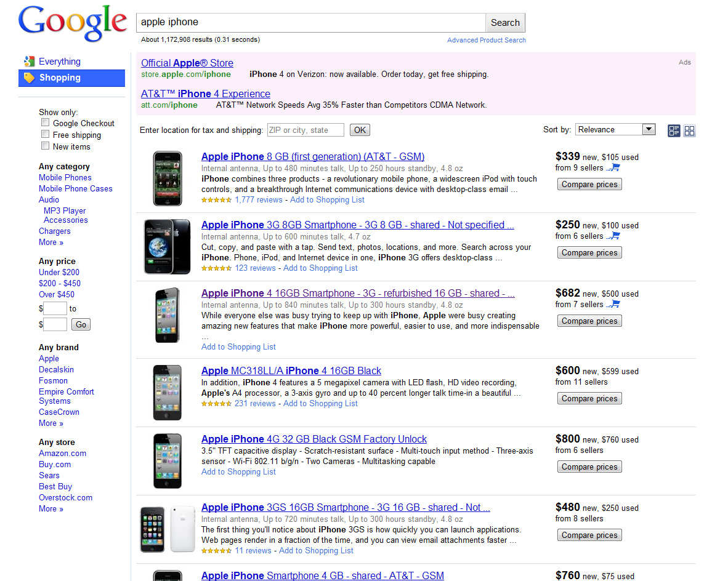The height and width of the screenshot is (581, 728).
Task: Open Apple iPhone 3GS 16GB Smartphone title
Action: coord(346,507)
